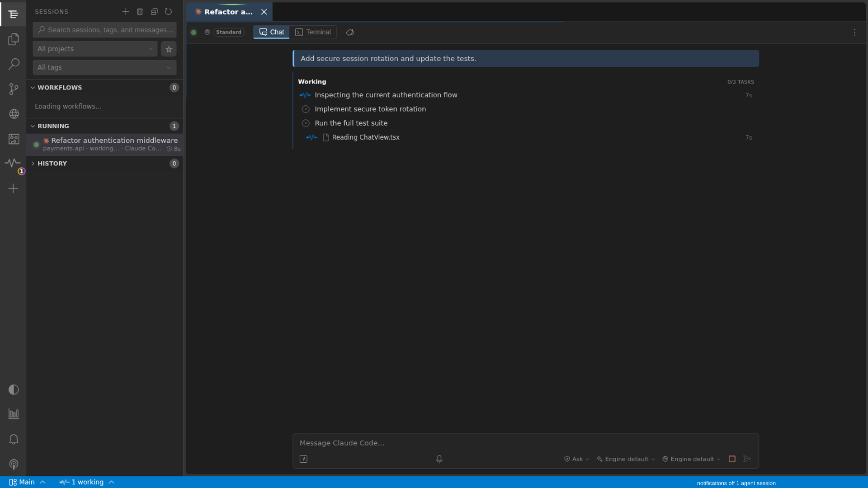The width and height of the screenshot is (868, 488).
Task: Click the Running count badge 1
Action: (x=174, y=126)
